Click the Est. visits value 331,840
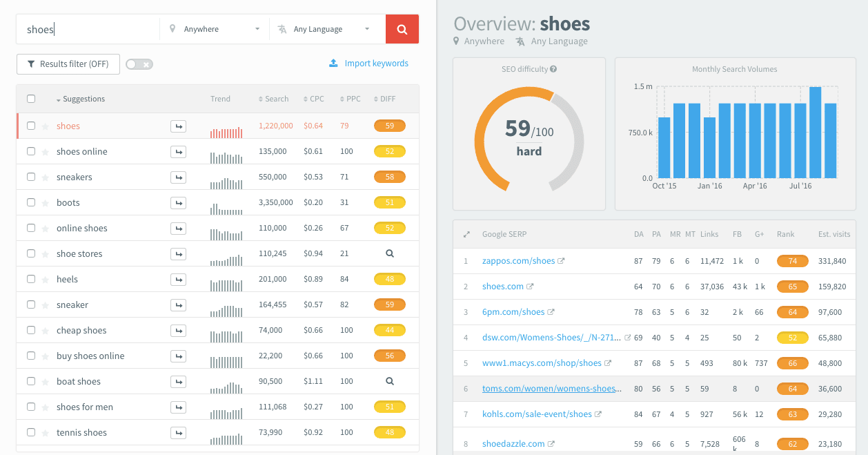The image size is (868, 455). point(831,261)
